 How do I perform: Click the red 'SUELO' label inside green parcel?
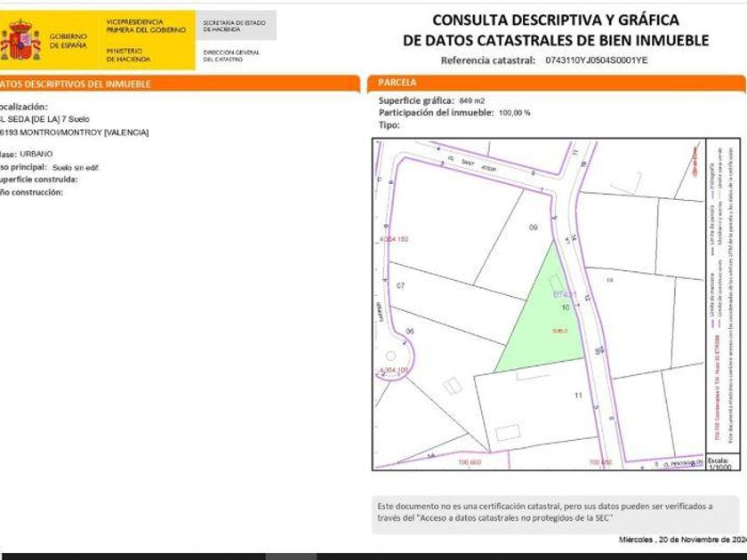[559, 331]
